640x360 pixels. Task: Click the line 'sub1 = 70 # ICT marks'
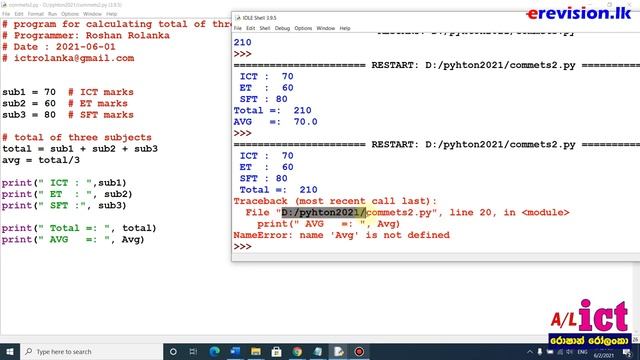click(68, 92)
